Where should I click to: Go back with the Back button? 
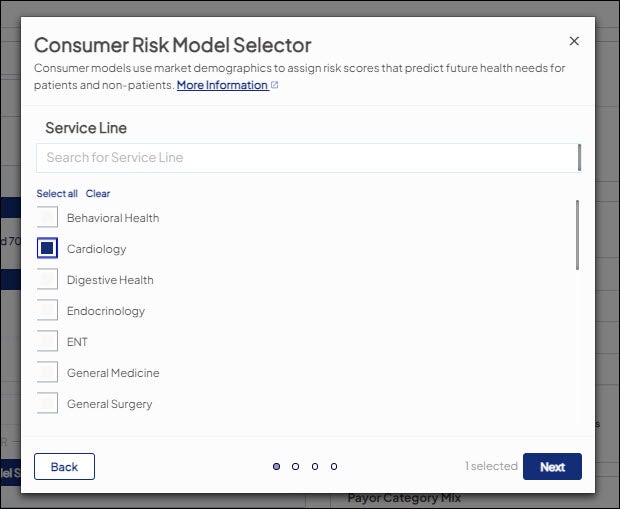(x=64, y=467)
